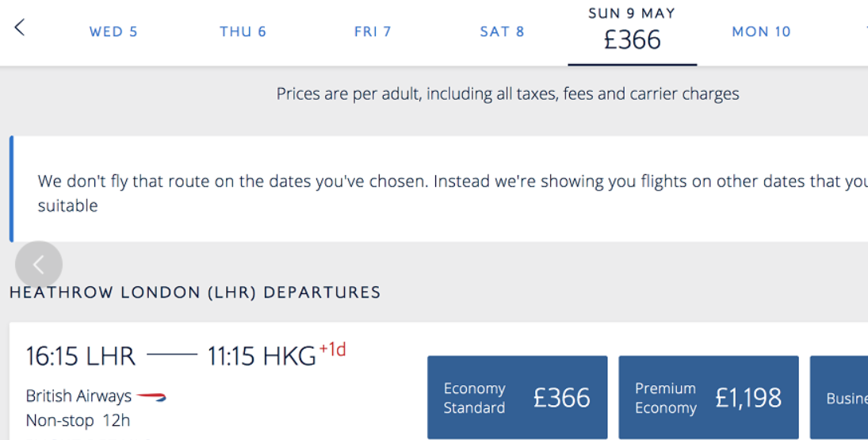This screenshot has width=868, height=440.
Task: Click the red +1d arrival indicator
Action: point(333,350)
